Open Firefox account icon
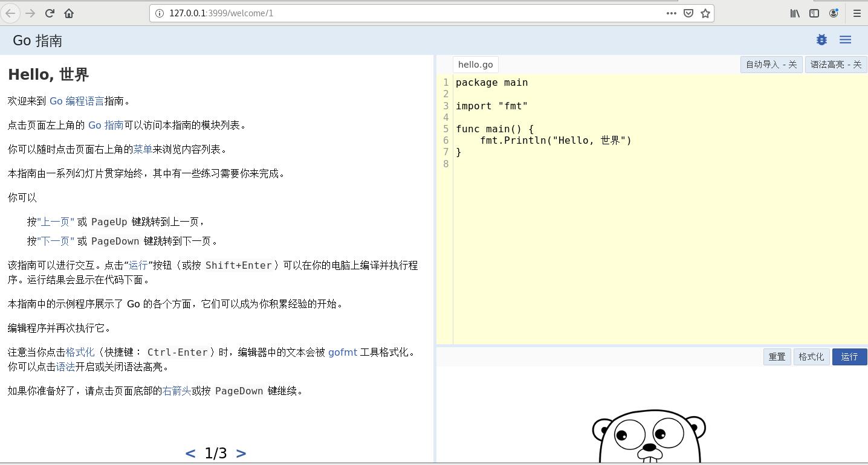This screenshot has height=465, width=868. click(x=834, y=13)
